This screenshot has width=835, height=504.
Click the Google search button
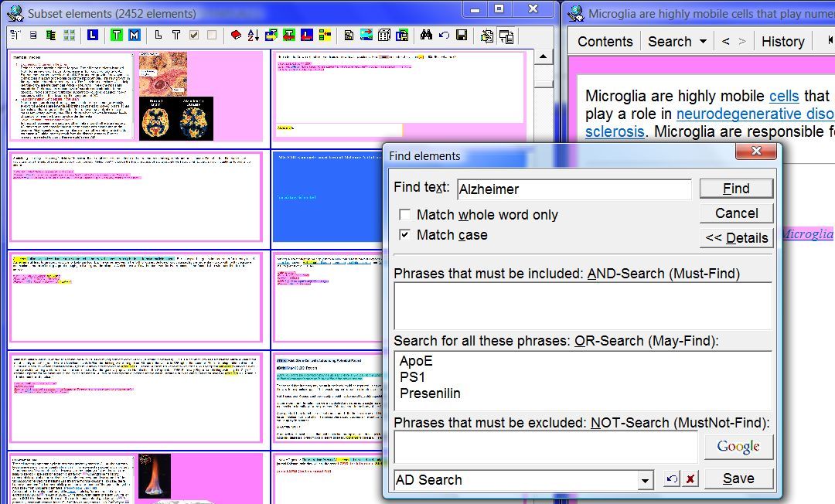[738, 447]
